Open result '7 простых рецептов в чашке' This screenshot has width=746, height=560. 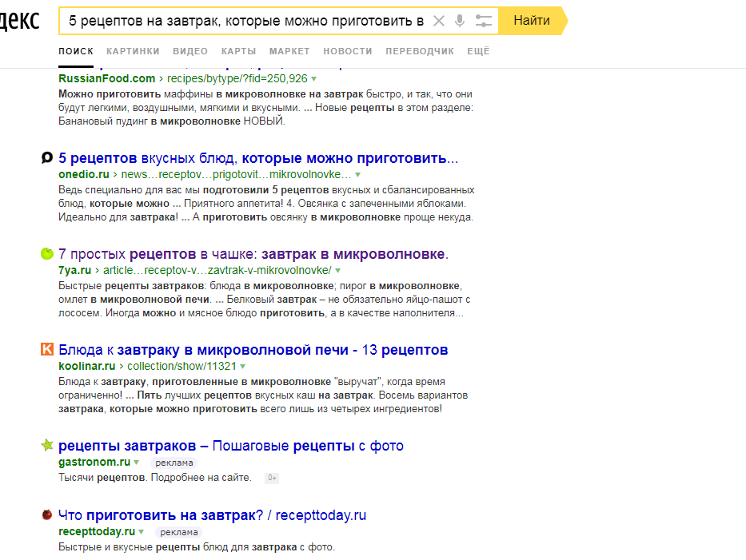253,254
